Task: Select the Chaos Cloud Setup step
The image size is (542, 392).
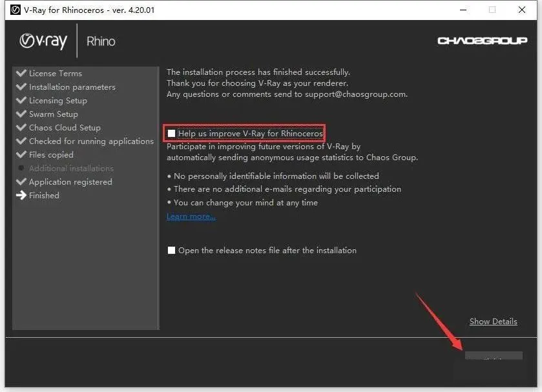Action: pyautogui.click(x=65, y=128)
